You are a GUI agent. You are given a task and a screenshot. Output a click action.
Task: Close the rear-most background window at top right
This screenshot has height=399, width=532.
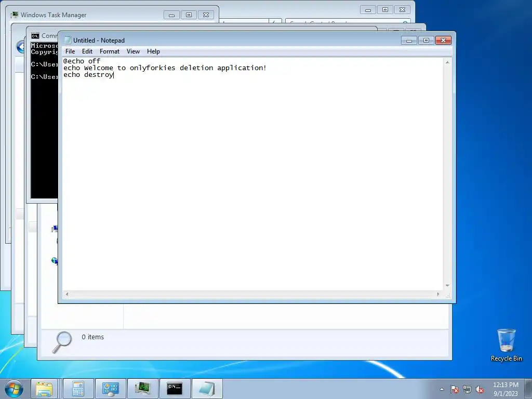(402, 10)
